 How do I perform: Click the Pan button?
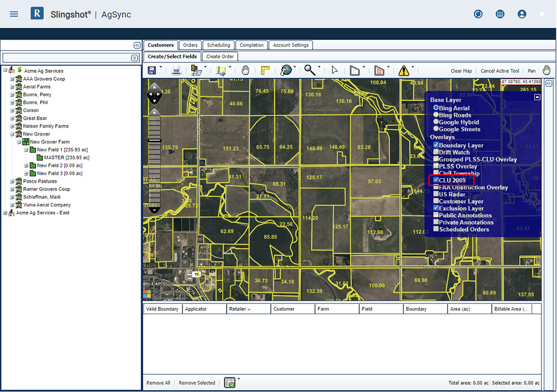pos(531,71)
